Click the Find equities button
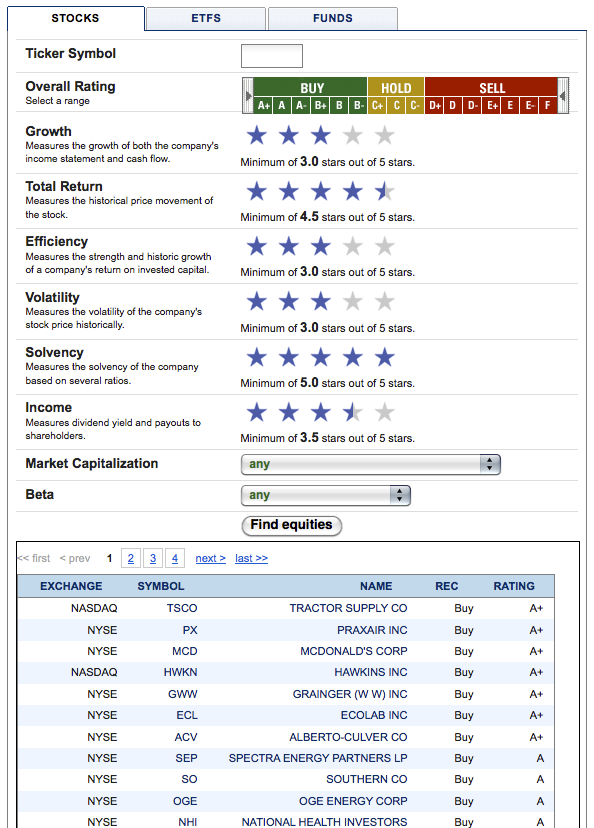 [291, 525]
